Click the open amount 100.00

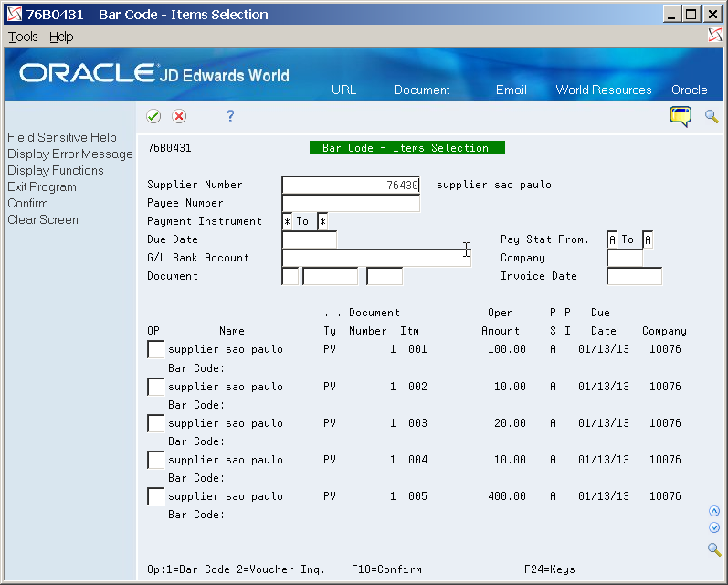(x=507, y=349)
